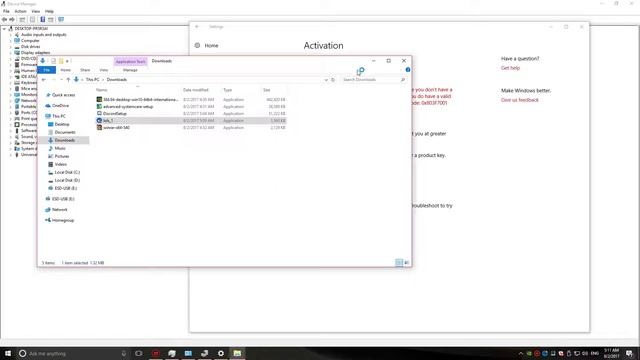
Task: Click This PC in the address breadcrumb
Action: pos(92,80)
